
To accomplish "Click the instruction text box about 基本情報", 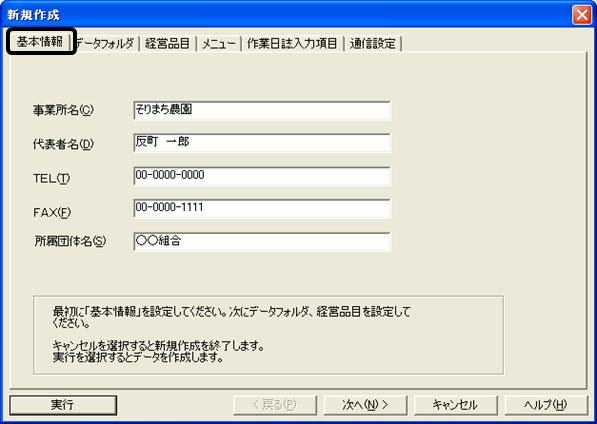I will click(268, 335).
